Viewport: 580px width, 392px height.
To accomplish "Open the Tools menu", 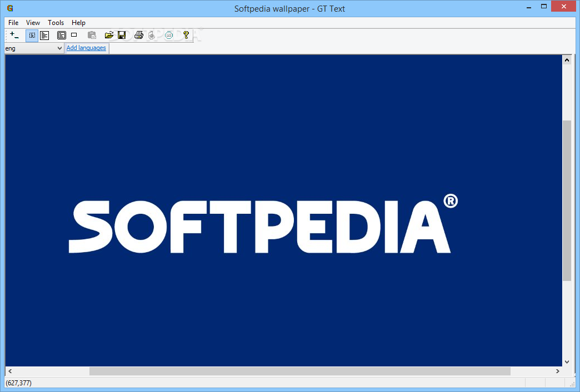I will click(56, 23).
